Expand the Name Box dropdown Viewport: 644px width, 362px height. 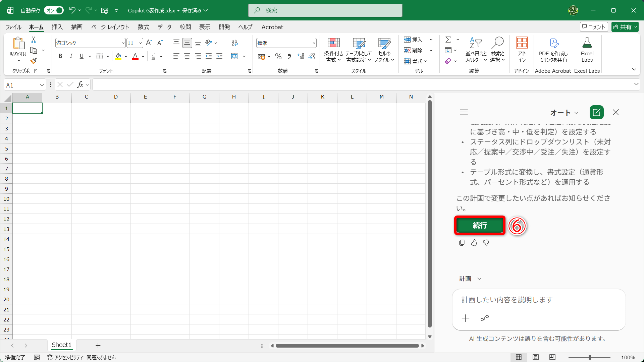(42, 85)
